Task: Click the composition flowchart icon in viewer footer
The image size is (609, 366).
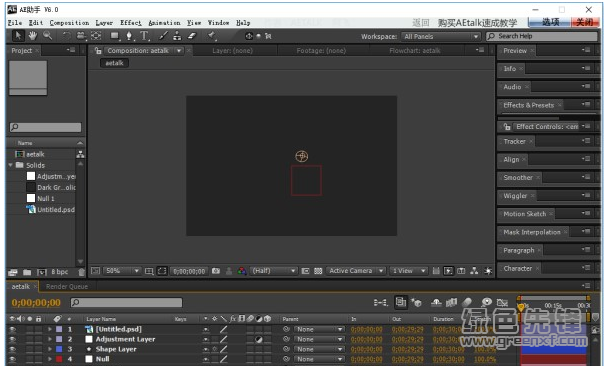Action: (474, 271)
